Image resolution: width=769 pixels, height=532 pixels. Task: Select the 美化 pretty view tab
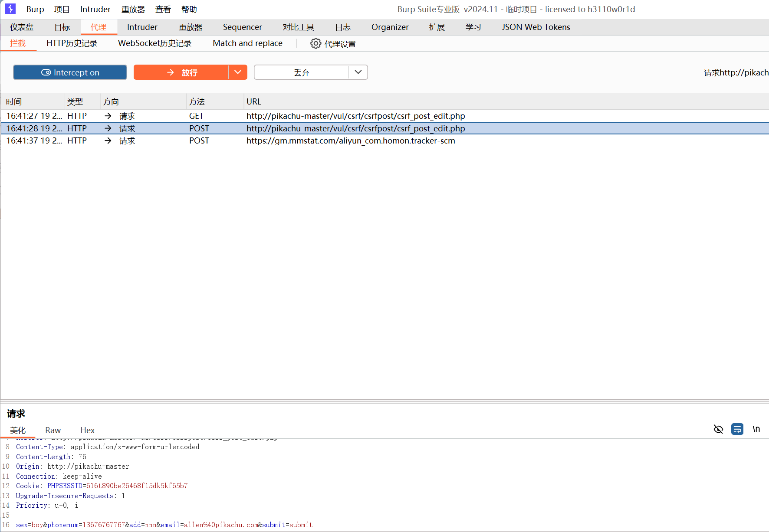pyautogui.click(x=18, y=430)
